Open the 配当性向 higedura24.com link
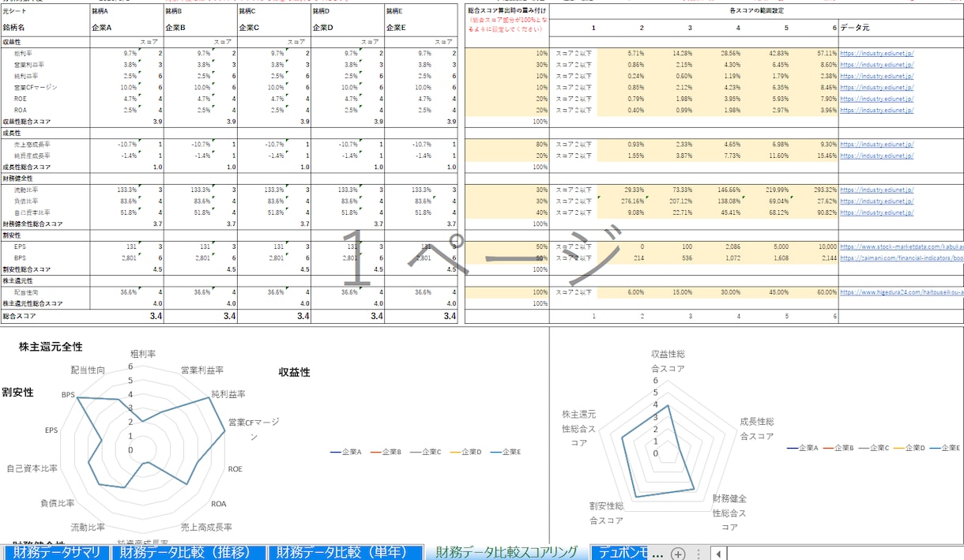Image resolution: width=964 pixels, height=560 pixels. click(901, 292)
